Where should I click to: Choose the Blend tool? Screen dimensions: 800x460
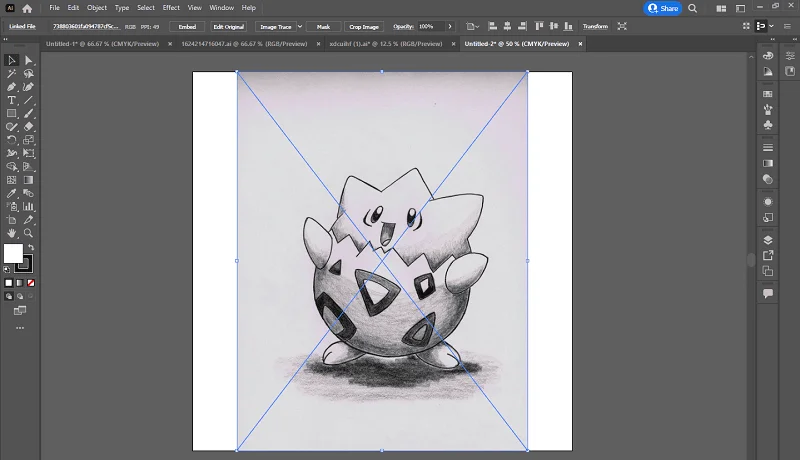(29, 193)
